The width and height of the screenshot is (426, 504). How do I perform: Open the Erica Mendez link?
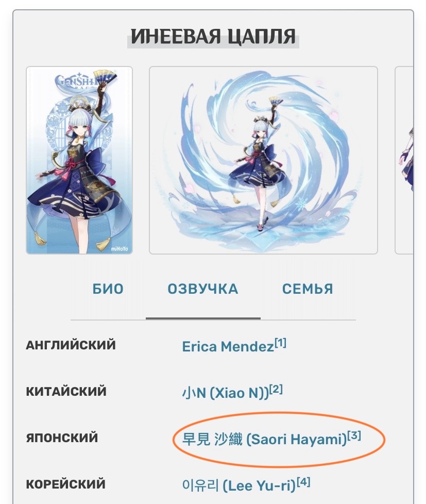(228, 346)
